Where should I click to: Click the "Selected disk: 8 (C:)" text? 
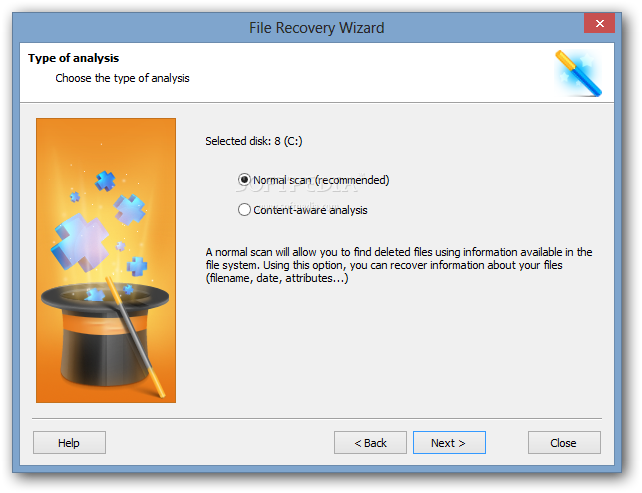(x=254, y=141)
